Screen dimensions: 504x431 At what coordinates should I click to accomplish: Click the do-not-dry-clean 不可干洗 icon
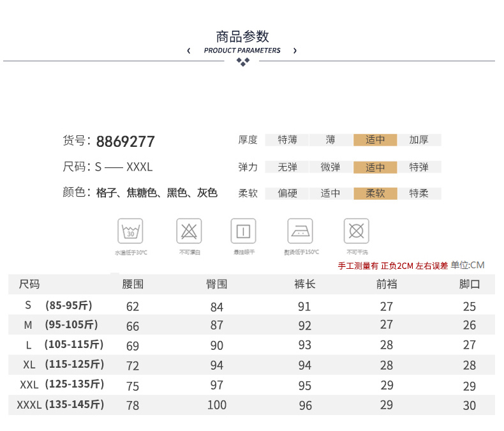pos(357,231)
